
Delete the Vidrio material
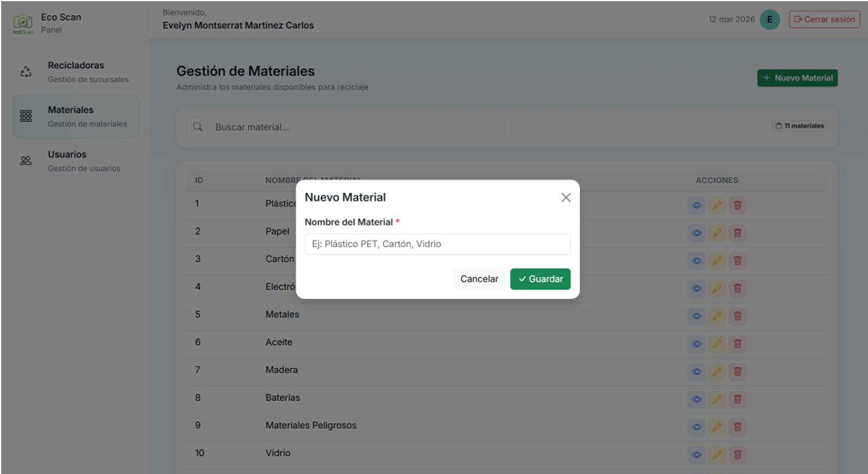coord(737,455)
